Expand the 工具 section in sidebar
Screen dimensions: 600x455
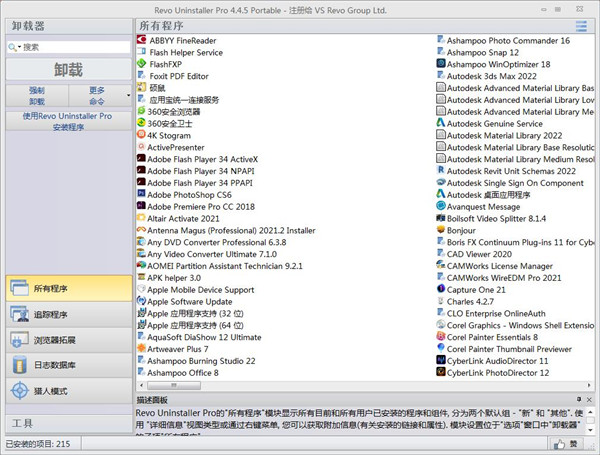(x=66, y=423)
